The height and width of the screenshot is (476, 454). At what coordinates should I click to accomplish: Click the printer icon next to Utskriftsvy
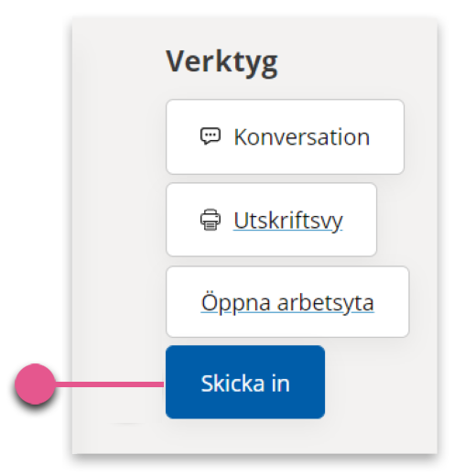211,220
